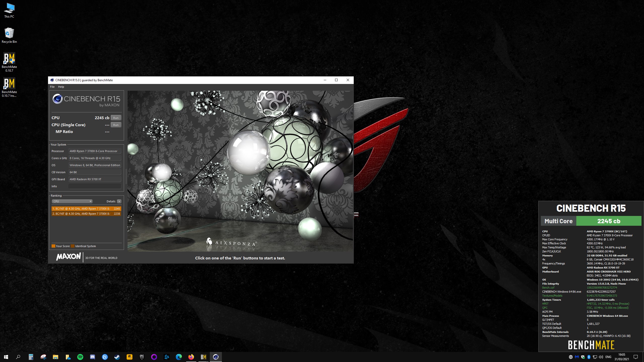Click the Details arrow button in Ranking
This screenshot has width=644, height=362.
tap(119, 201)
